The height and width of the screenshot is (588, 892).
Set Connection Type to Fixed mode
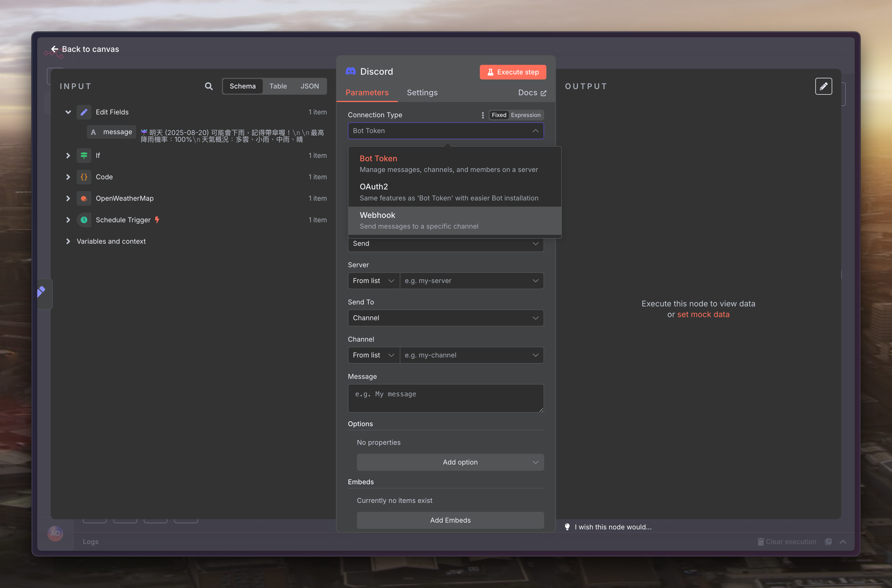coord(499,115)
